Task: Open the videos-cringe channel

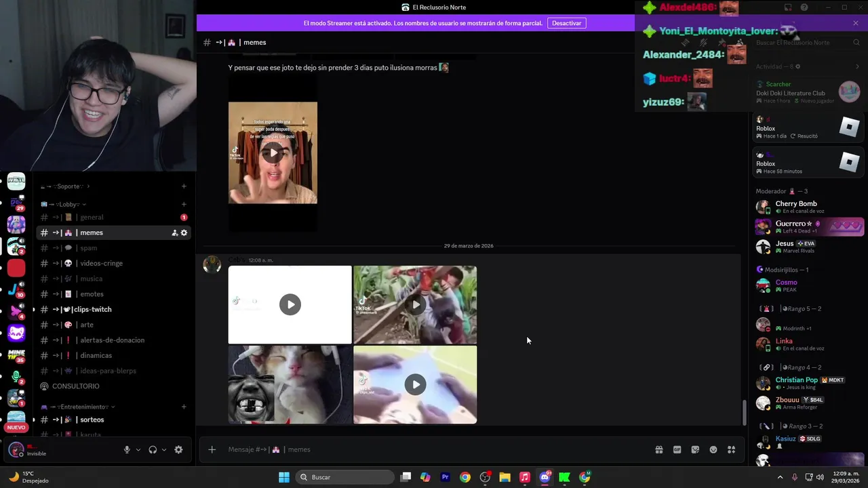Action: pos(114,263)
